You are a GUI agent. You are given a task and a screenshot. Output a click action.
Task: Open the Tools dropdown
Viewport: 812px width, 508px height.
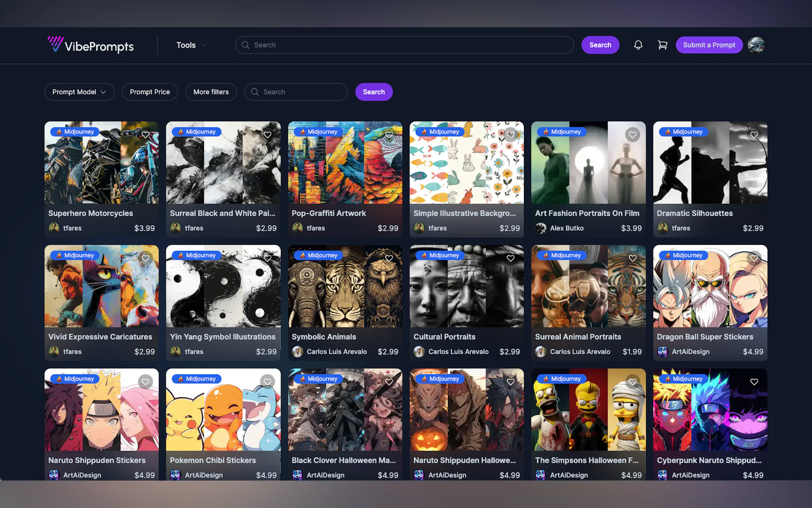[191, 45]
